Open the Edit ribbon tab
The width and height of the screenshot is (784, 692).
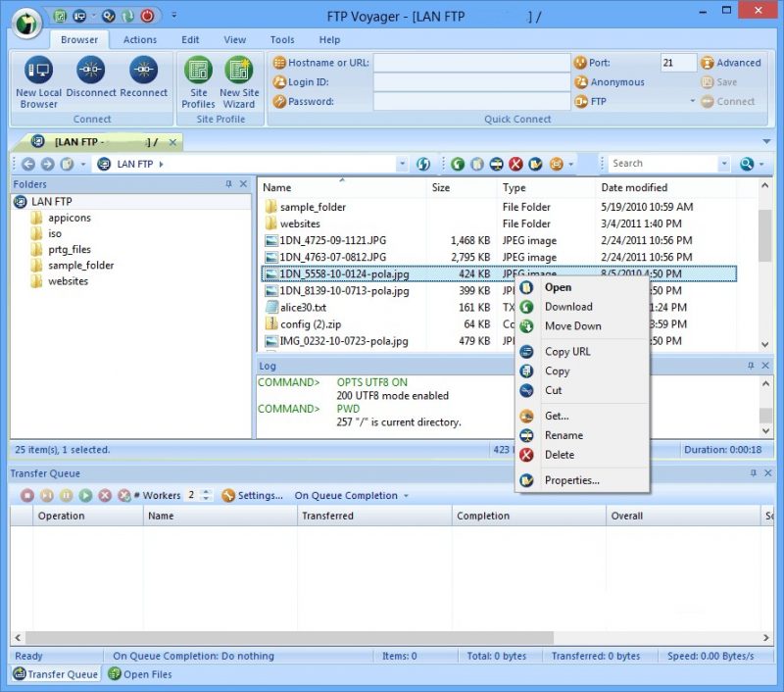tap(190, 39)
